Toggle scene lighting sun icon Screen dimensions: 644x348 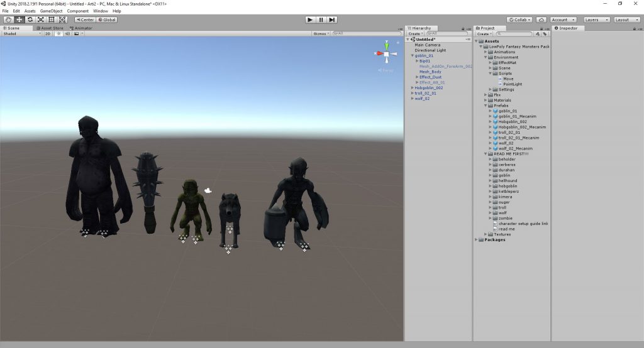tap(58, 34)
